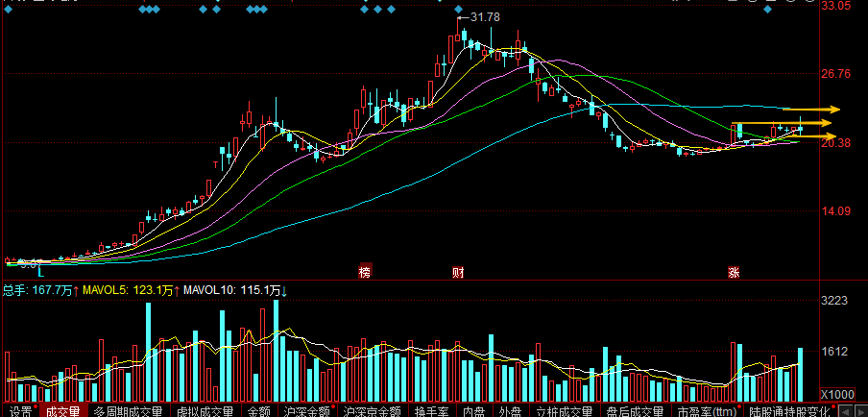Click the 涨 limit-up marker
This screenshot has width=868, height=417.
point(734,272)
